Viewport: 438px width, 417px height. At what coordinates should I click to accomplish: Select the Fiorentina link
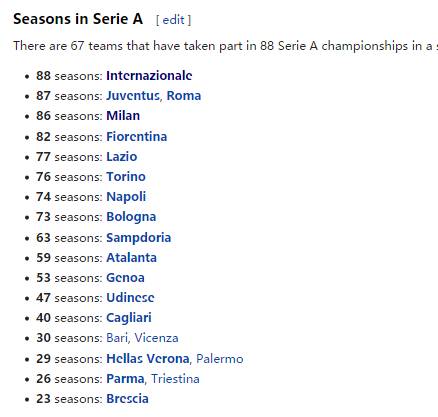[137, 137]
